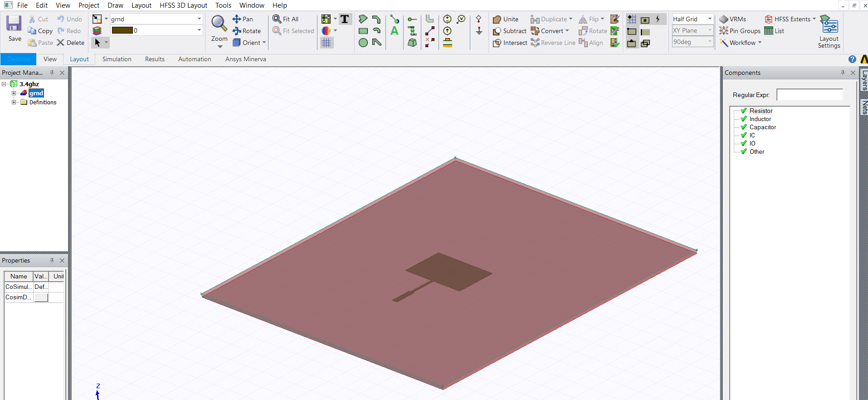Click the Unite boolean operation

(x=506, y=19)
